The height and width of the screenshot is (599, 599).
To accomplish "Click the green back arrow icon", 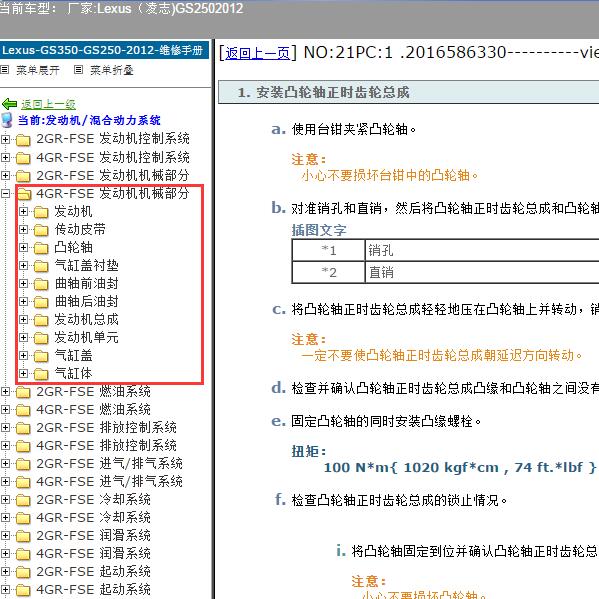I will [9, 104].
